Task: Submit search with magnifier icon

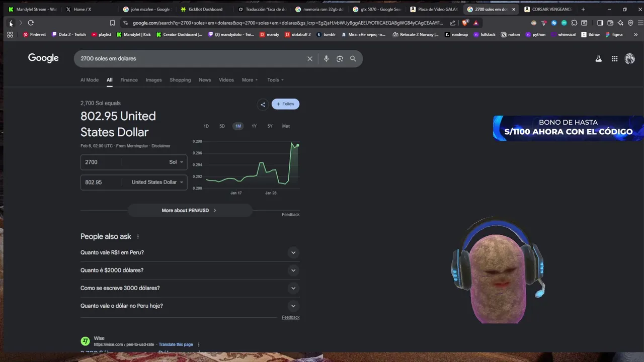Action: (x=353, y=59)
